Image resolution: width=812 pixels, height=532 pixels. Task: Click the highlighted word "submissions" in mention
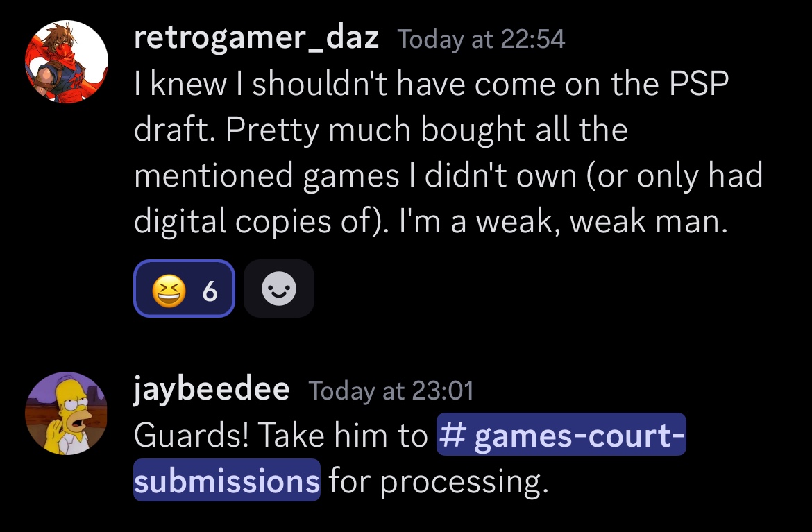tap(227, 480)
